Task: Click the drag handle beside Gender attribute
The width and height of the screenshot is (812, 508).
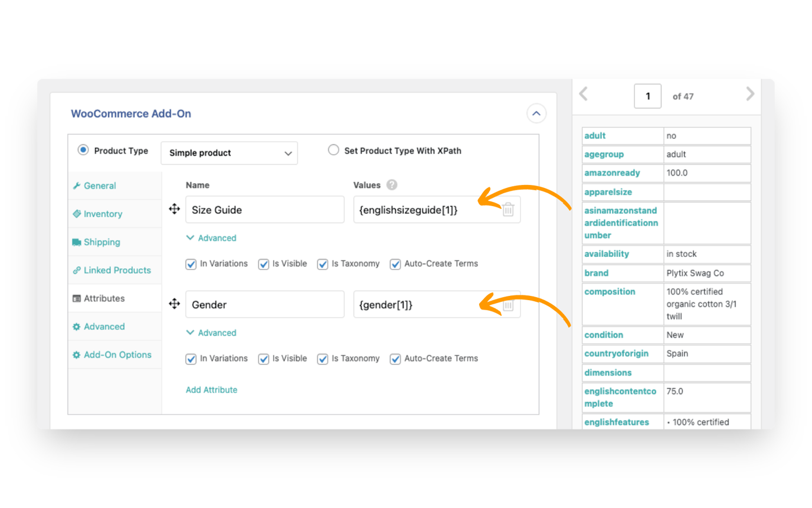Action: [x=174, y=304]
